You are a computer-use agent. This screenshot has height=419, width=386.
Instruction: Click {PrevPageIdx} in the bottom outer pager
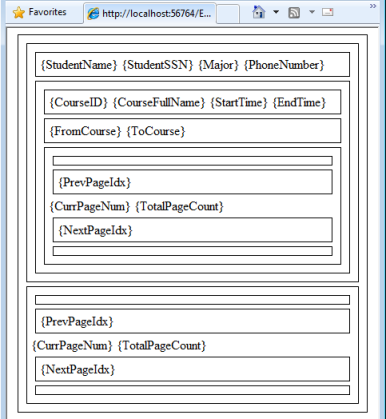77,321
